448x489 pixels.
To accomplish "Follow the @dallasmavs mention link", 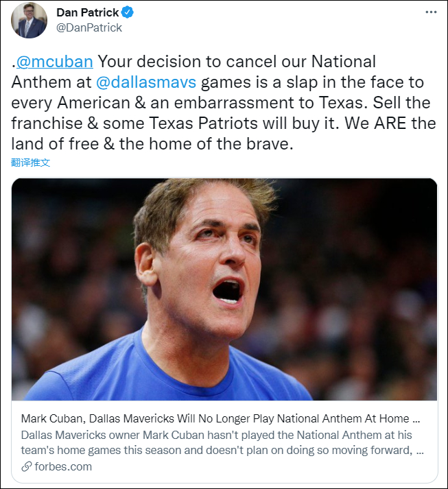I will 145,83.
